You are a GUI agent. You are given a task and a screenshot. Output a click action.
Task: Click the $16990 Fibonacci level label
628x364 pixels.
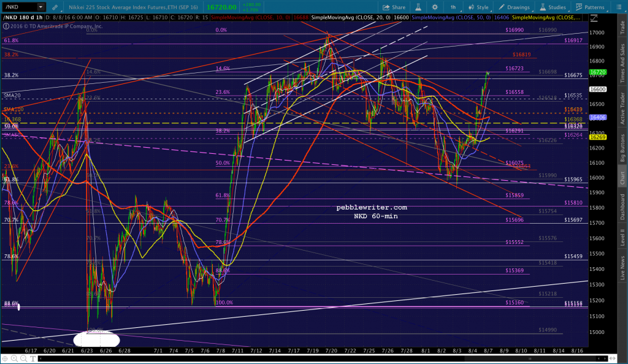515,30
